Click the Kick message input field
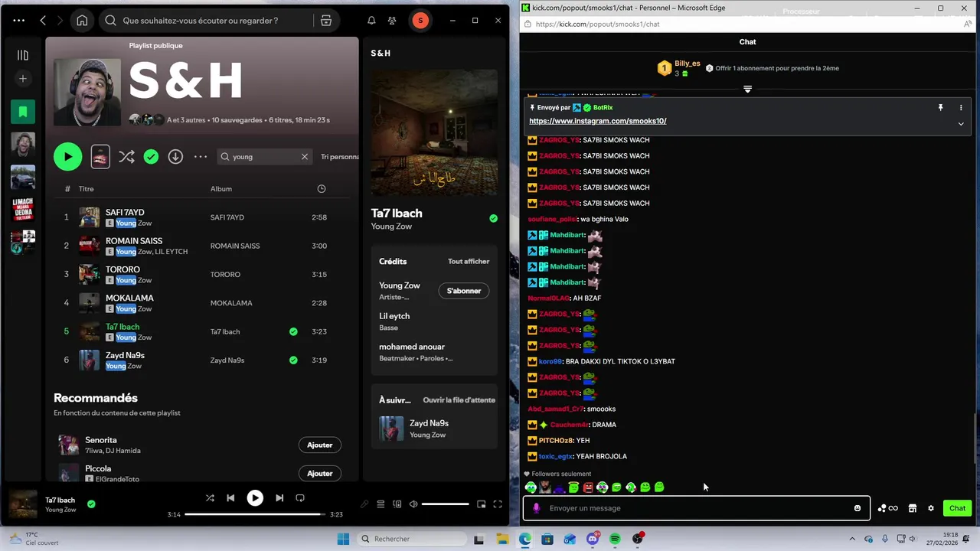The width and height of the screenshot is (980, 551). pyautogui.click(x=697, y=508)
